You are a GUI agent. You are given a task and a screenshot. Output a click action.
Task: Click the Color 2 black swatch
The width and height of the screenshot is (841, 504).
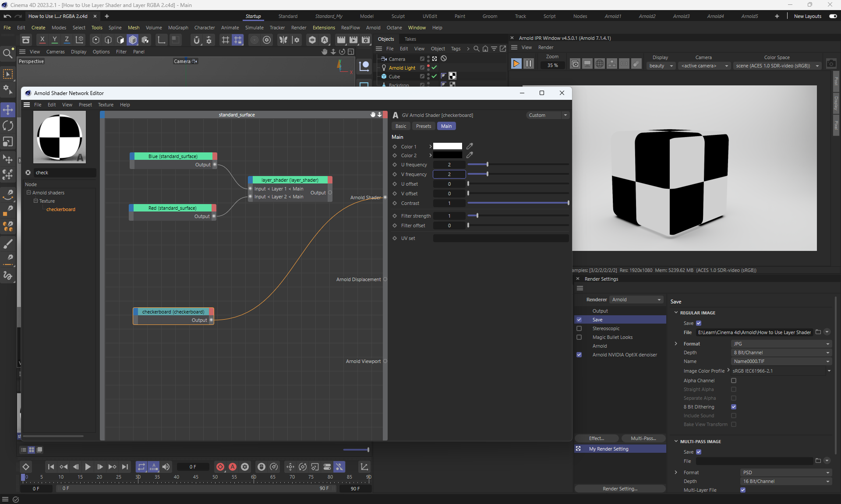click(x=447, y=155)
